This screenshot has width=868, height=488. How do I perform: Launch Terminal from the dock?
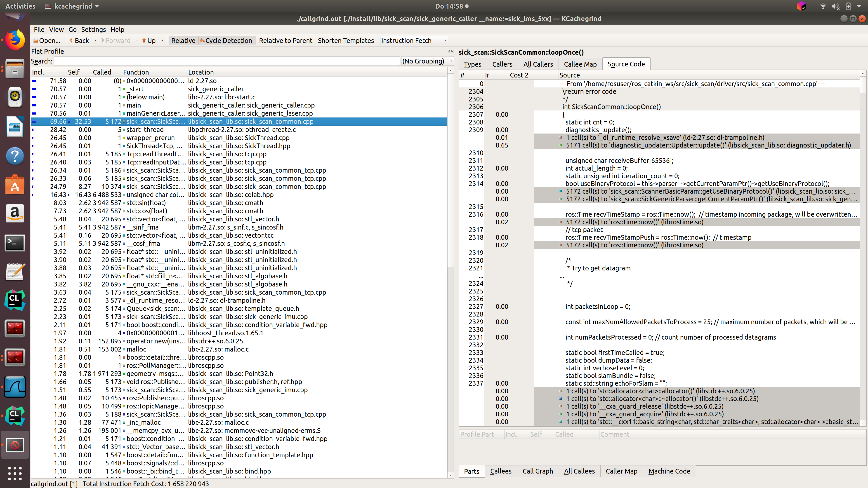pos(15,243)
